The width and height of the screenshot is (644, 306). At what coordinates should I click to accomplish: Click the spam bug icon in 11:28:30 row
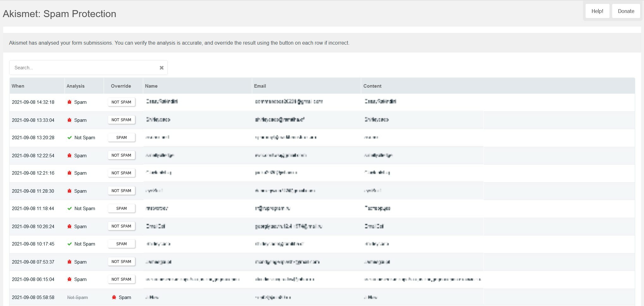[x=70, y=191]
